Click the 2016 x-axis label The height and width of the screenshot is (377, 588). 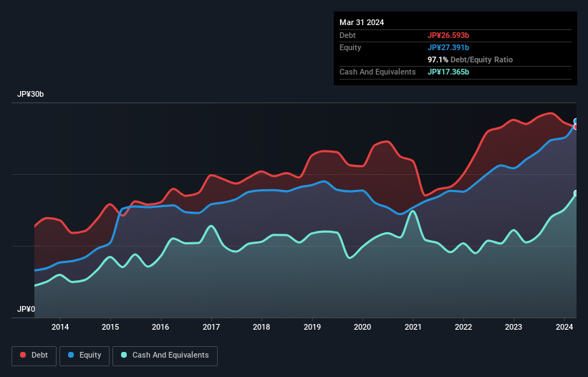point(160,327)
